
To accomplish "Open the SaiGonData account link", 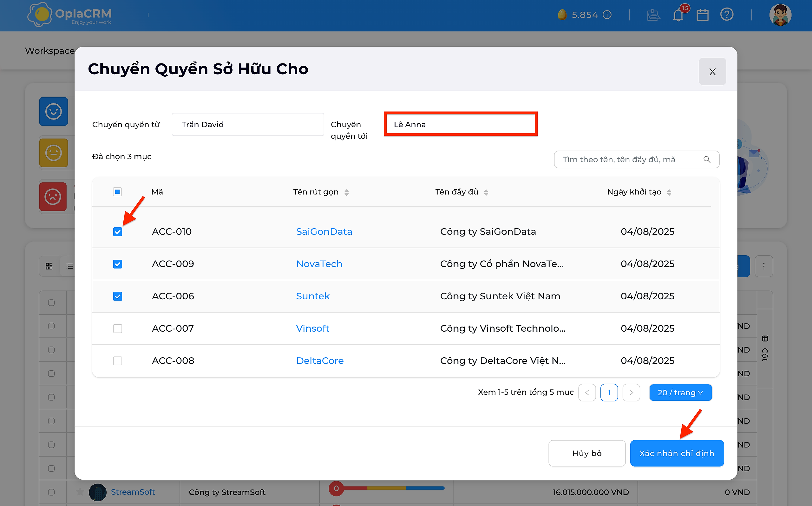I will point(324,231).
